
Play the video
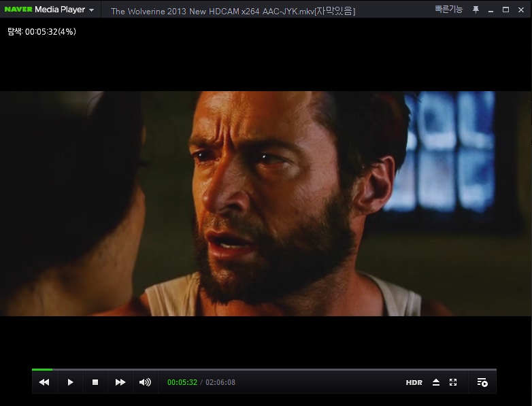point(70,382)
